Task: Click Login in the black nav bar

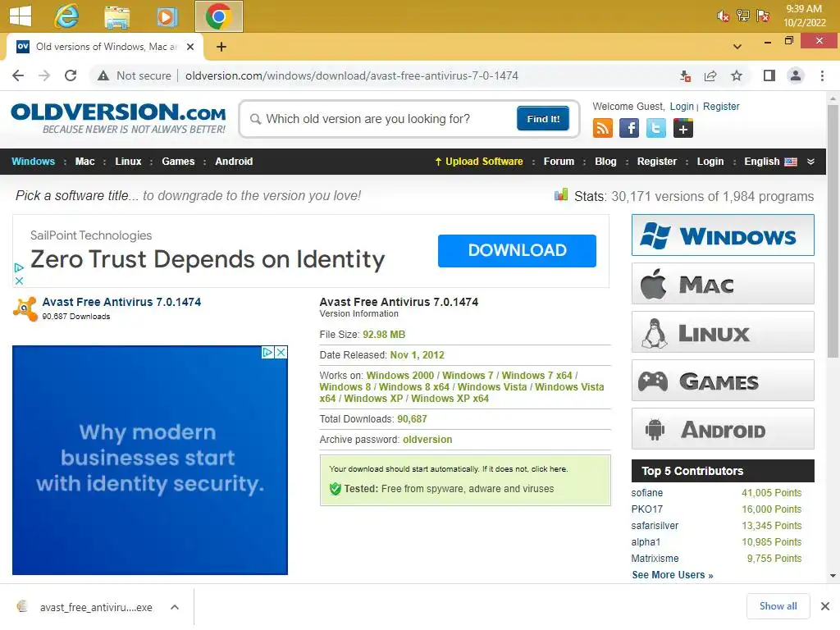Action: [710, 162]
